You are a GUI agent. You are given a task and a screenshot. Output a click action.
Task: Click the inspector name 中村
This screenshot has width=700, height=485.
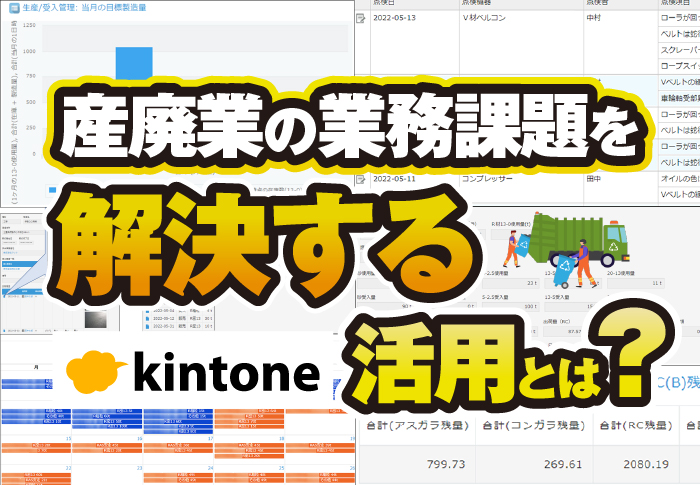point(593,18)
